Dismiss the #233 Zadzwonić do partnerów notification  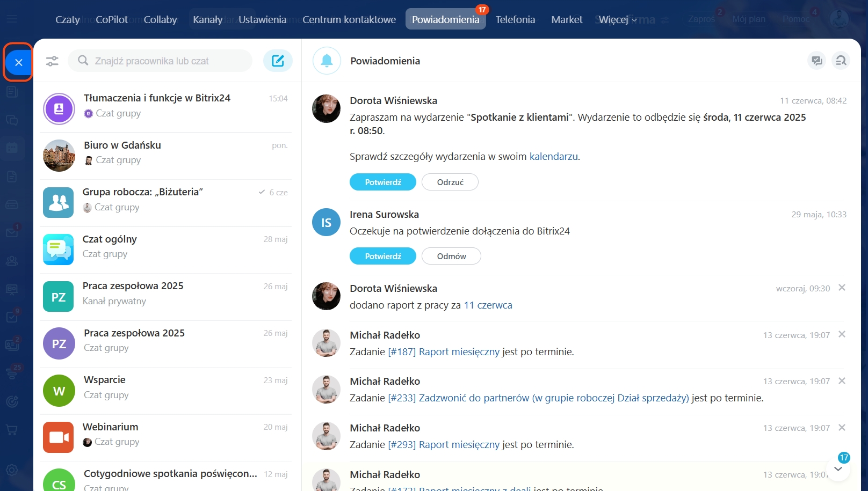842,381
